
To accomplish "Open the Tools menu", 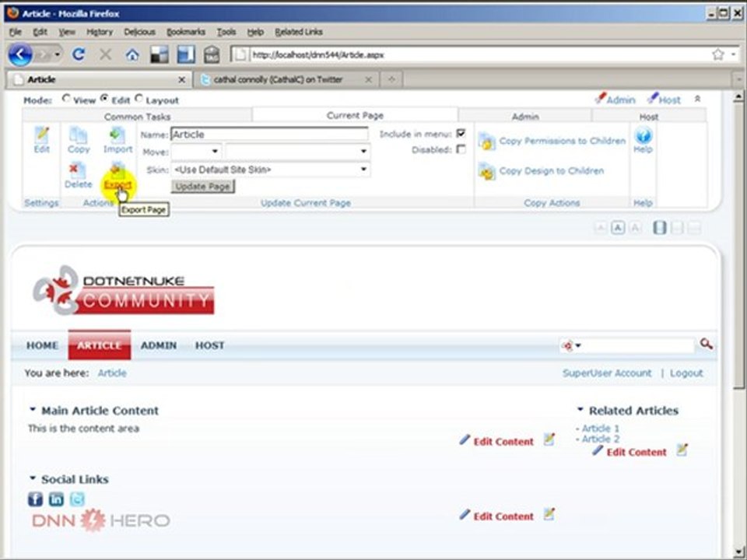I will pyautogui.click(x=226, y=32).
